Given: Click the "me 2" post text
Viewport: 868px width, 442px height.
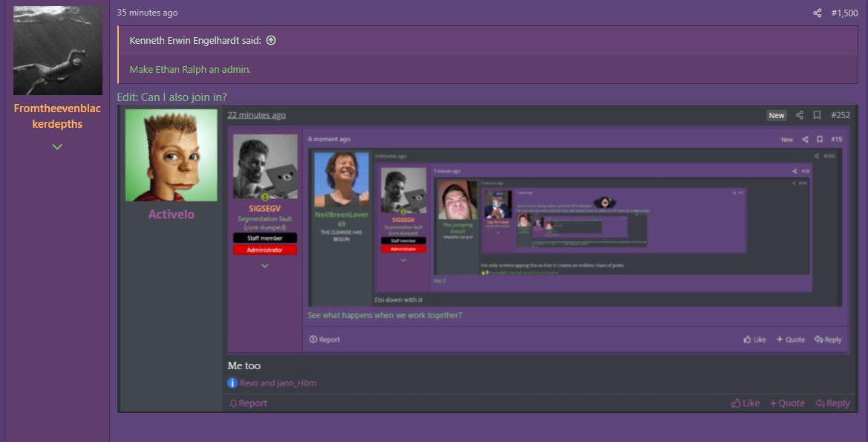Looking at the screenshot, I should click(440, 281).
